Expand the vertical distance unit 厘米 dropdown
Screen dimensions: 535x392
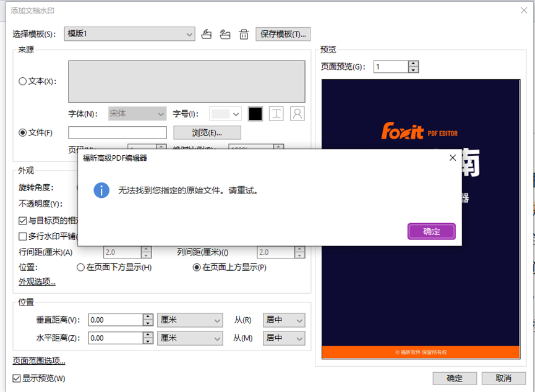click(190, 320)
